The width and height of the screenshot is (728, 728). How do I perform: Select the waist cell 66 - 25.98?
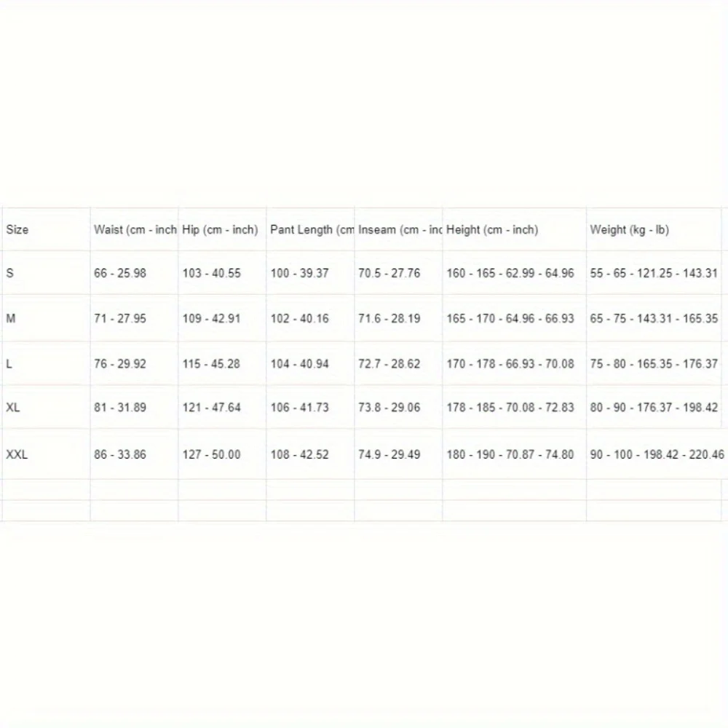tap(134, 273)
